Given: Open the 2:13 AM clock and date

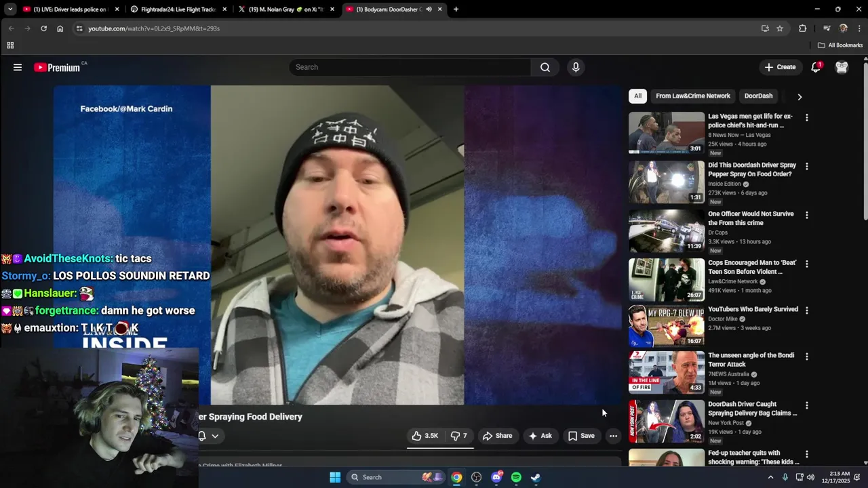Looking at the screenshot, I should 837,477.
